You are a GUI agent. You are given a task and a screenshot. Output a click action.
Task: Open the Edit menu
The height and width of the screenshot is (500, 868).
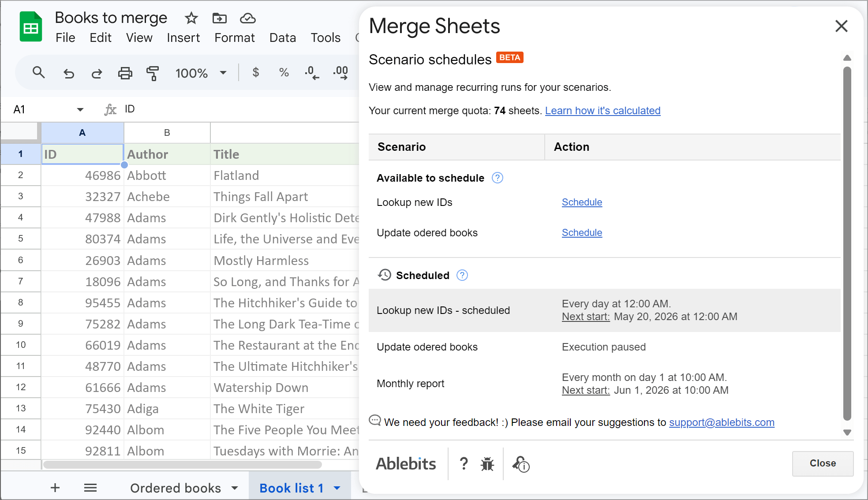pos(101,38)
